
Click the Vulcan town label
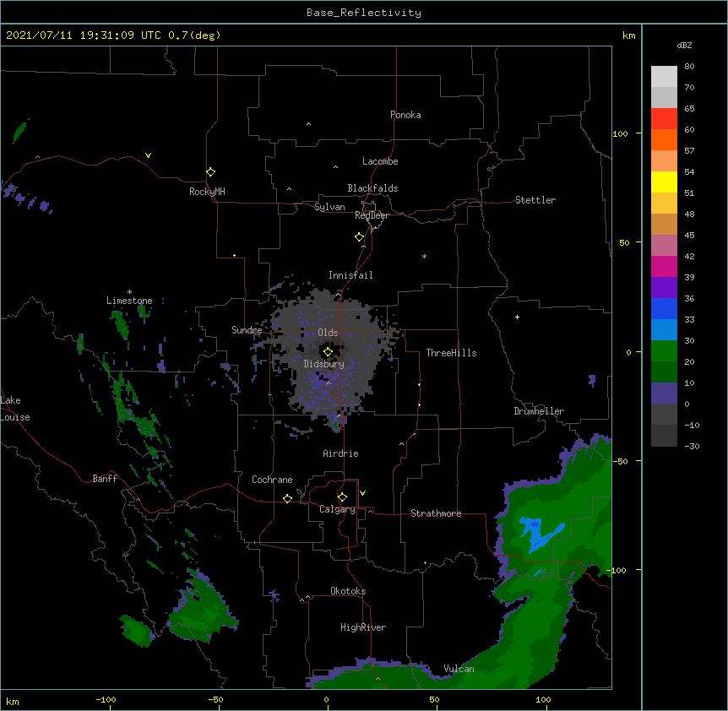[459, 669]
